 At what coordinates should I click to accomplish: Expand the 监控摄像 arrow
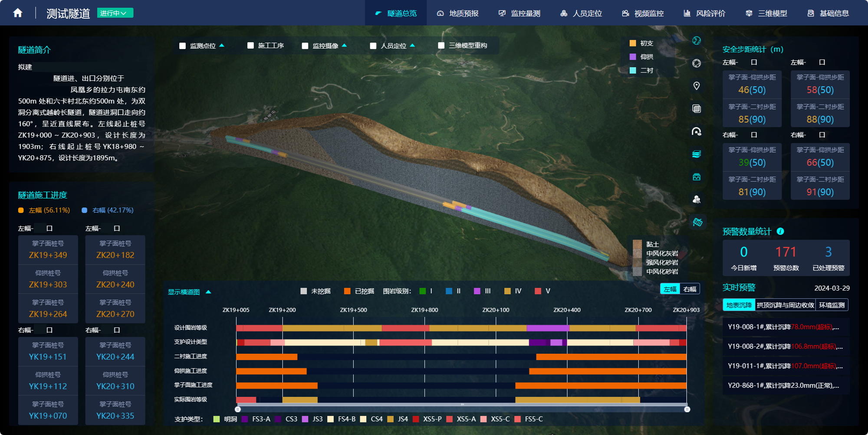pyautogui.click(x=344, y=46)
